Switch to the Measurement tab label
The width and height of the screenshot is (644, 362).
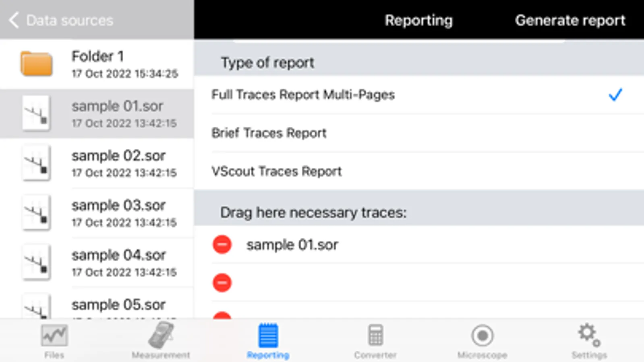161,355
